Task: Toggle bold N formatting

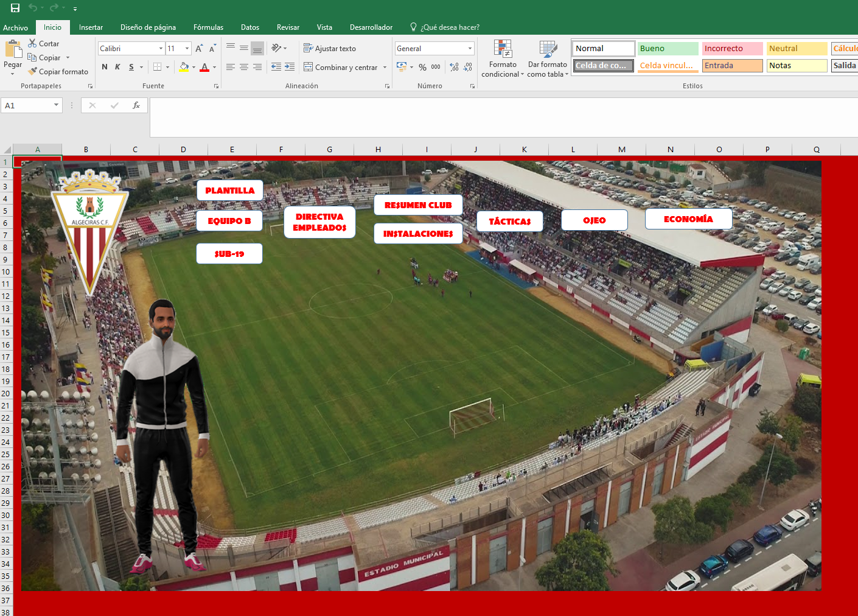Action: tap(105, 67)
